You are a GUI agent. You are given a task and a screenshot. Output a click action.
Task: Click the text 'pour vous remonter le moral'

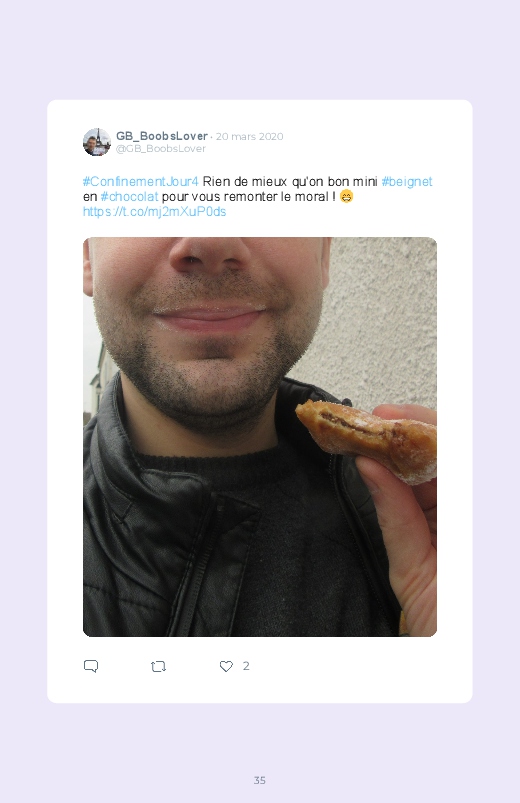coord(245,197)
